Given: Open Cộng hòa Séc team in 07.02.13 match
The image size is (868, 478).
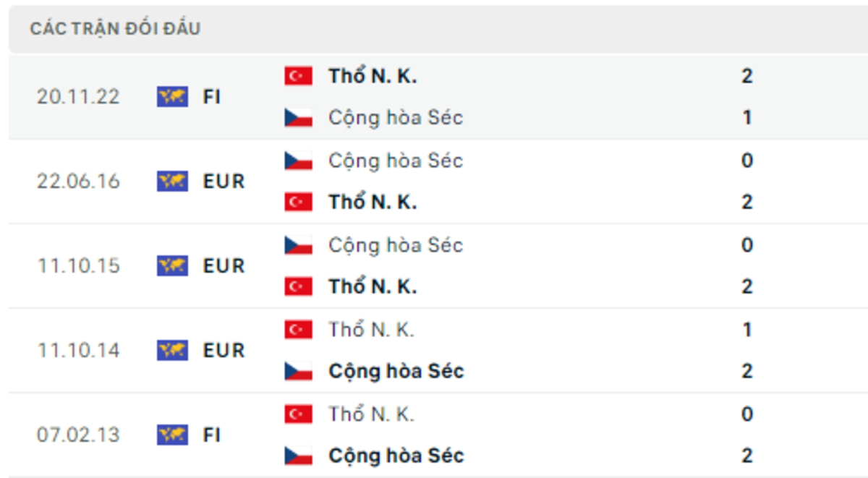Looking at the screenshot, I should click(395, 456).
